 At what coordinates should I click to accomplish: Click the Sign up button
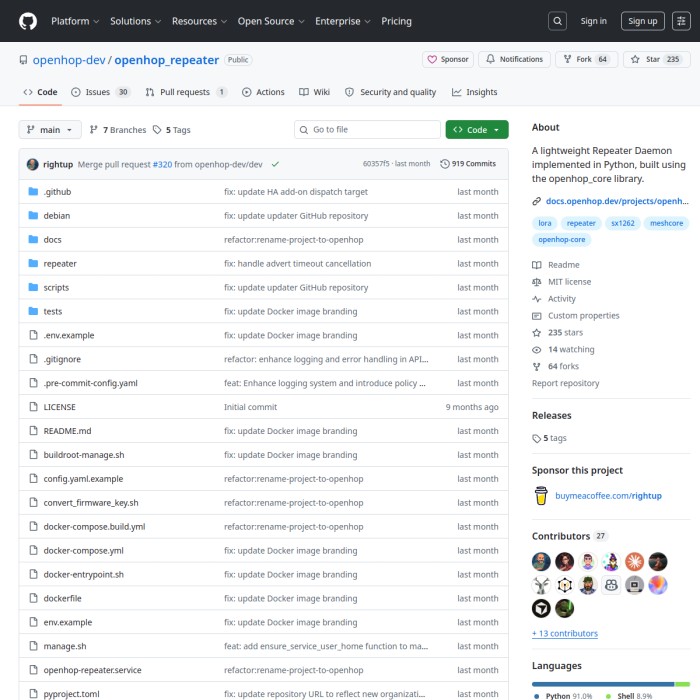(x=642, y=21)
